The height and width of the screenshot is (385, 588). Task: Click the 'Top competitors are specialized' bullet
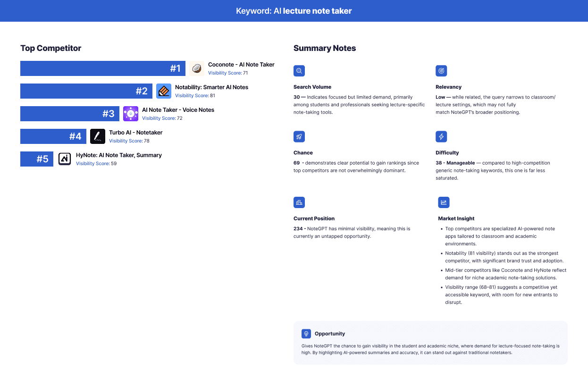(500, 236)
